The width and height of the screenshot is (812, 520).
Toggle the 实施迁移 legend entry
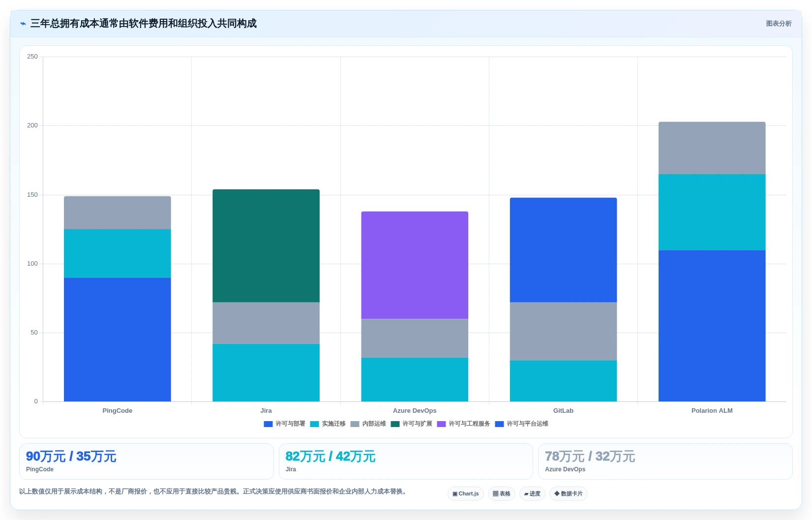pyautogui.click(x=328, y=424)
